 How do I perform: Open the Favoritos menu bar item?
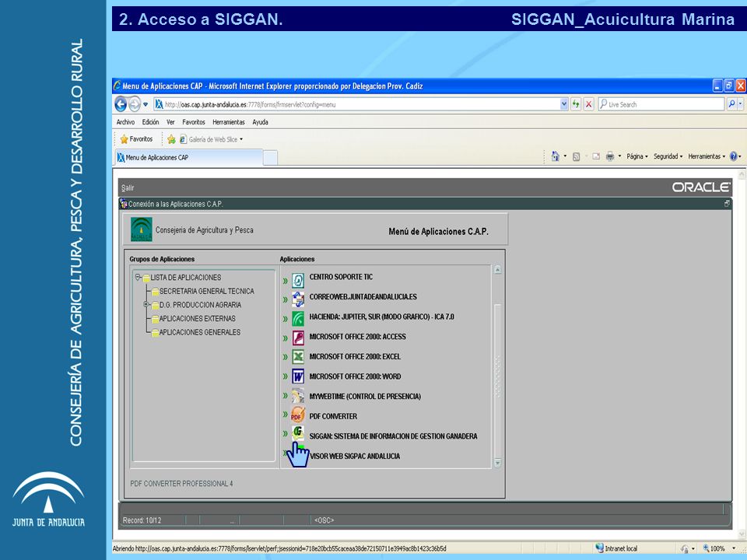(194, 122)
